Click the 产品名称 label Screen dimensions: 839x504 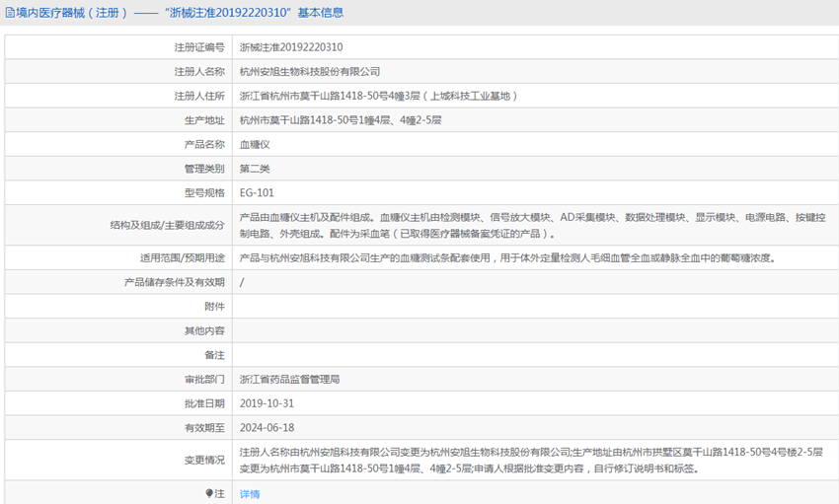204,144
